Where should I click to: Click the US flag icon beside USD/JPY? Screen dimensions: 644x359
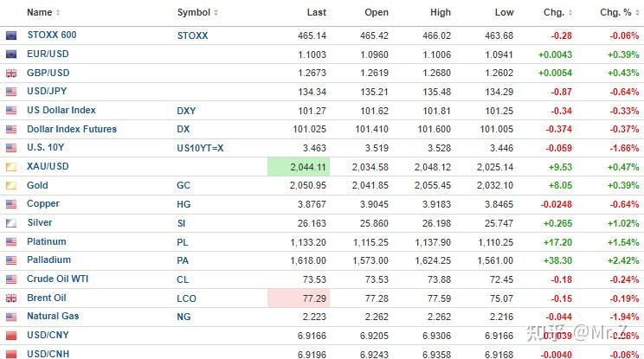11,92
